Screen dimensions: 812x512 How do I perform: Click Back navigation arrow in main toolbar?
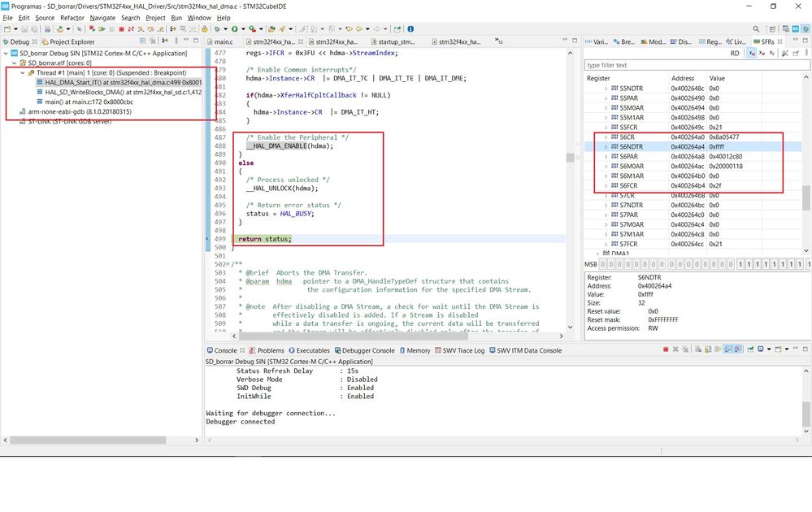tap(359, 29)
